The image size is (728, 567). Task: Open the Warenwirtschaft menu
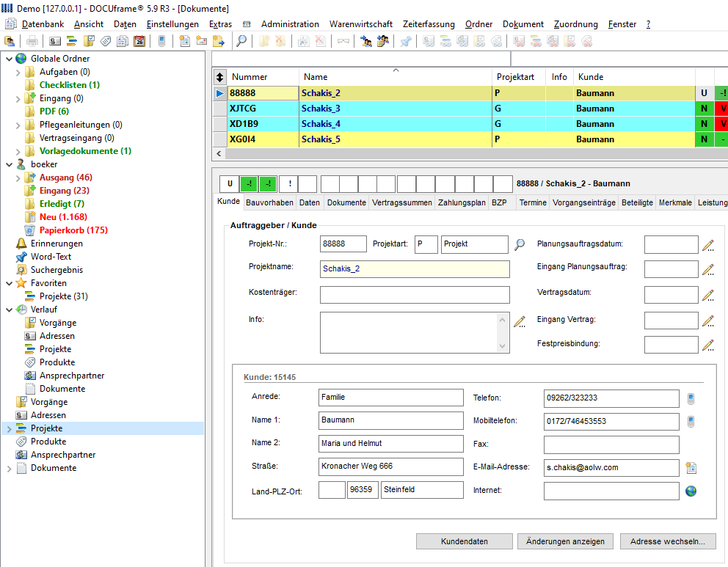[x=361, y=24]
